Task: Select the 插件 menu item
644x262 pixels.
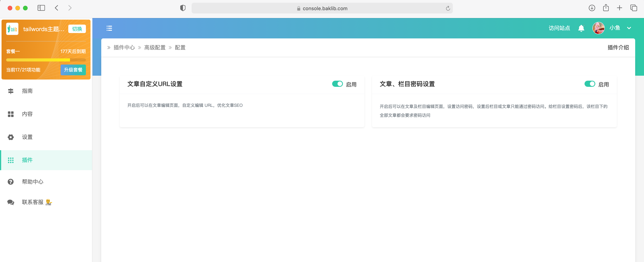Action: 46,160
